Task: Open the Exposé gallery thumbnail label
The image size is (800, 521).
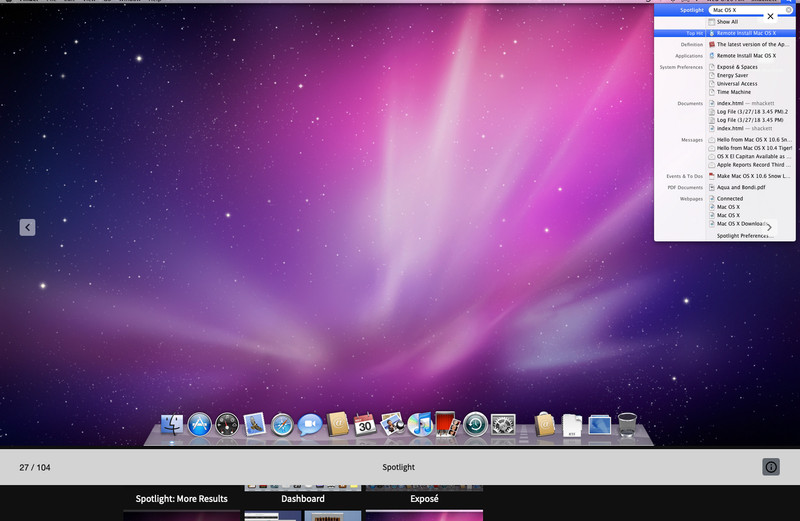Action: coord(424,499)
